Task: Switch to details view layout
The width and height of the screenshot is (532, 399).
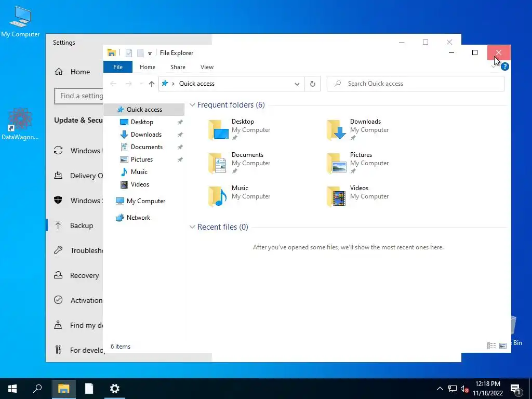Action: pyautogui.click(x=491, y=345)
